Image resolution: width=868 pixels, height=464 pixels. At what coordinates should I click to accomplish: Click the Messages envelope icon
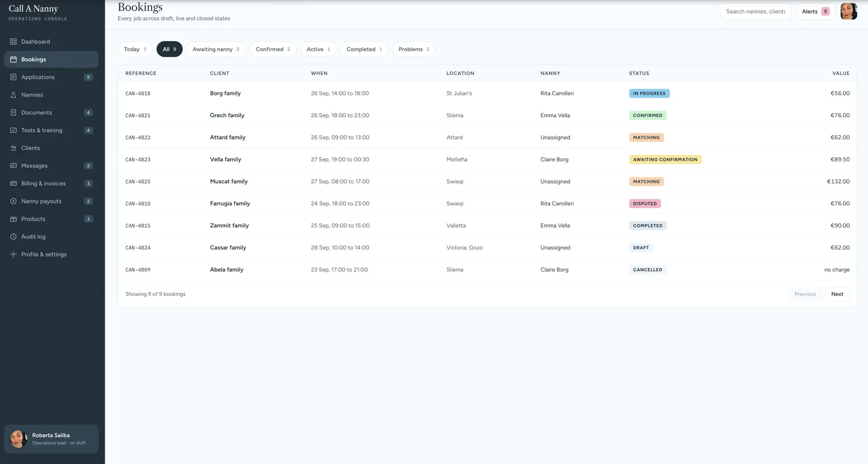coord(14,166)
